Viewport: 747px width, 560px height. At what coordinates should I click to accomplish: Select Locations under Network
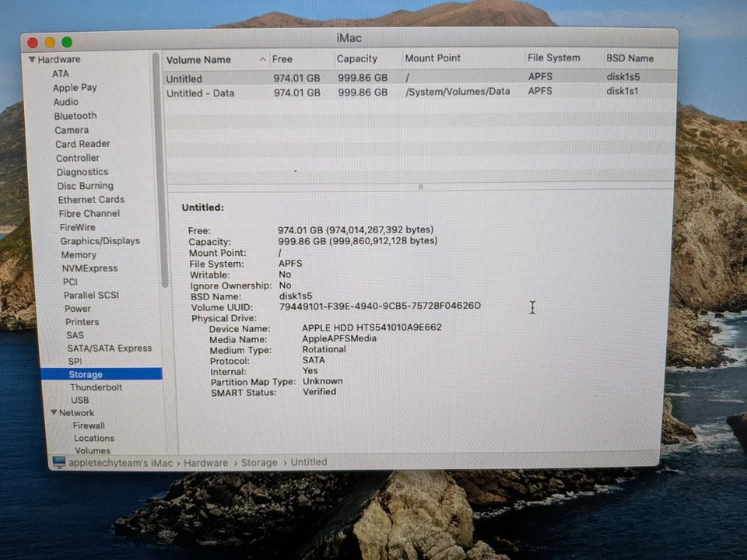(x=93, y=438)
